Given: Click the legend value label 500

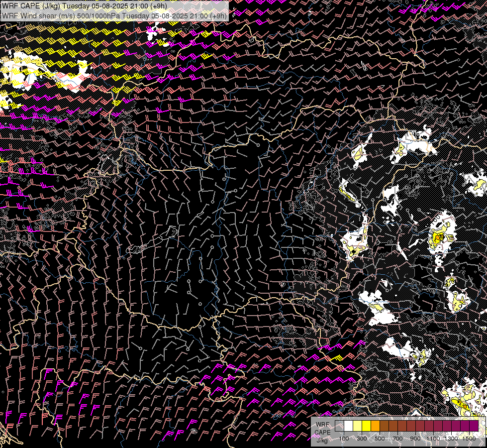Looking at the screenshot, I should pyautogui.click(x=380, y=439).
